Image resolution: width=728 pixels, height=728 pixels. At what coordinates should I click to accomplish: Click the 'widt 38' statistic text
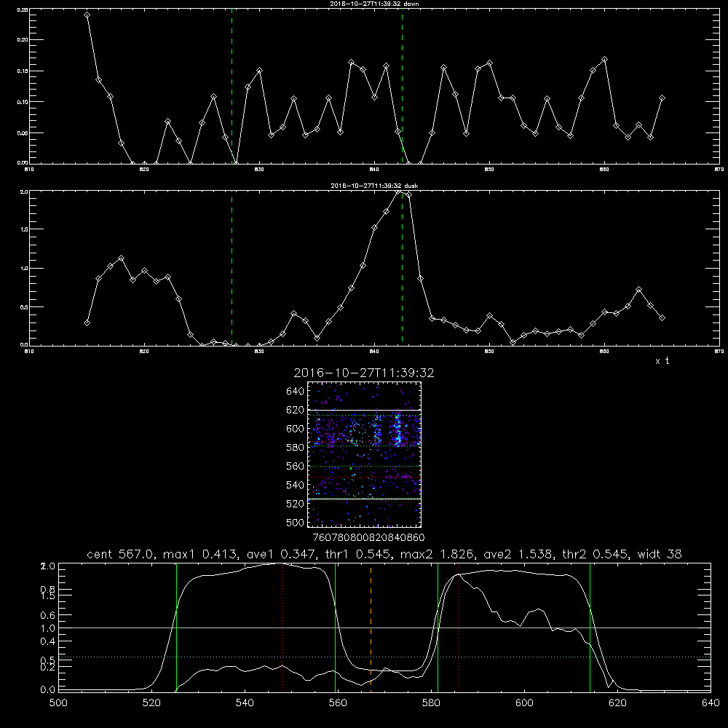660,554
